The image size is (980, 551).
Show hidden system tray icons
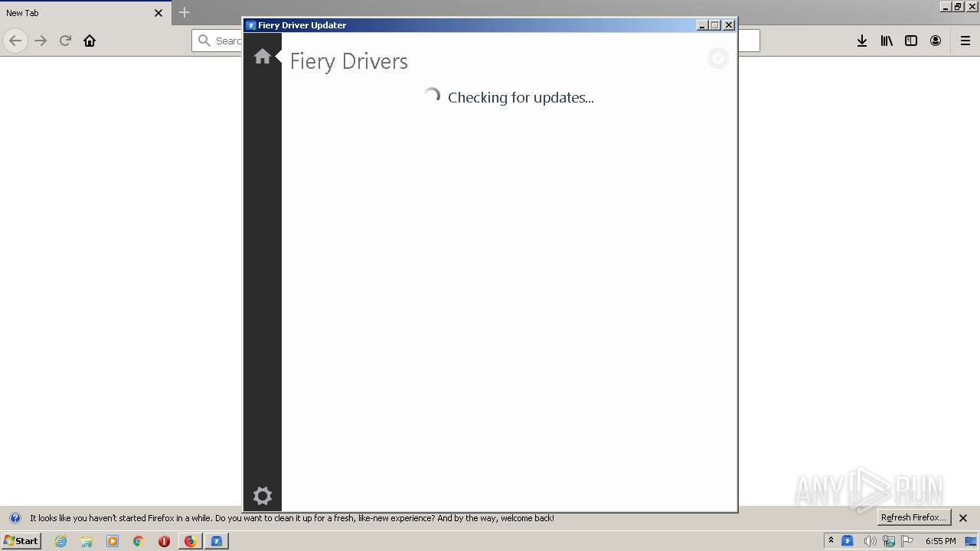[x=831, y=541]
